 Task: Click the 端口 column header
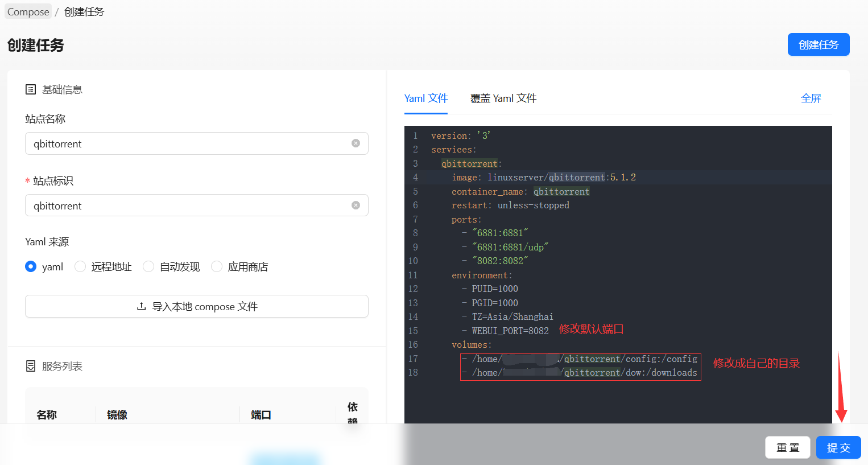click(261, 414)
